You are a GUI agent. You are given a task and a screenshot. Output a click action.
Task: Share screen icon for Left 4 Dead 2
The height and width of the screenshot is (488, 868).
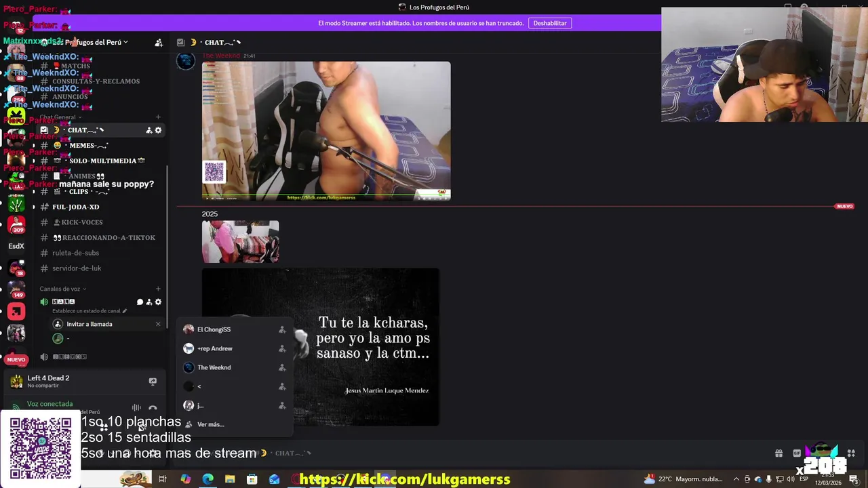153,382
